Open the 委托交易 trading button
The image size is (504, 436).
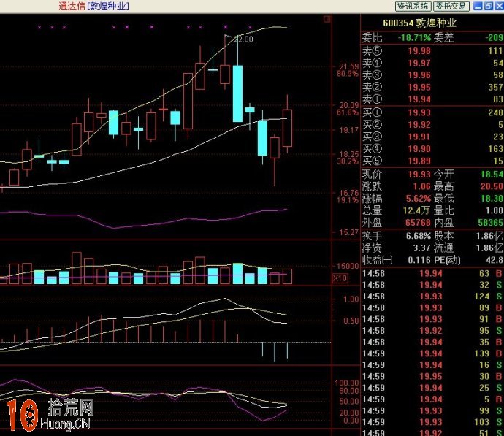click(x=451, y=6)
